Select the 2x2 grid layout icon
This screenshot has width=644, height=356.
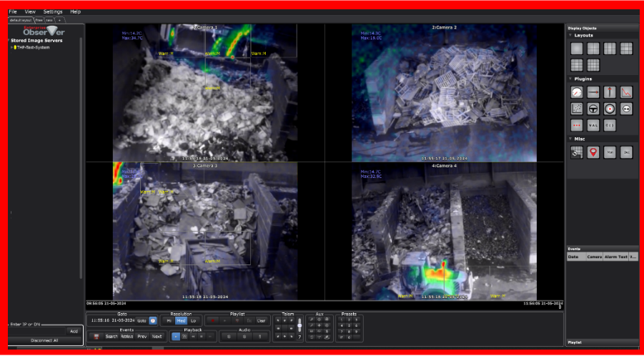click(593, 49)
